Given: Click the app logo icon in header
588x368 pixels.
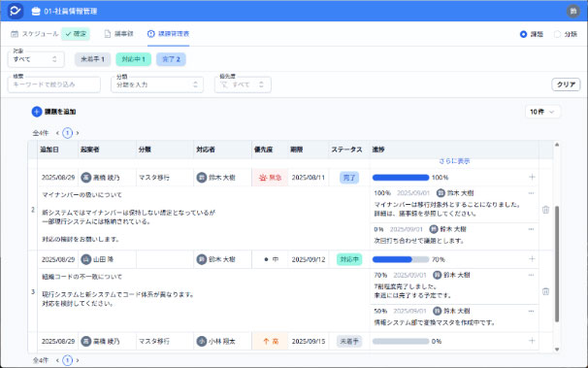Looking at the screenshot, I should coord(16,11).
